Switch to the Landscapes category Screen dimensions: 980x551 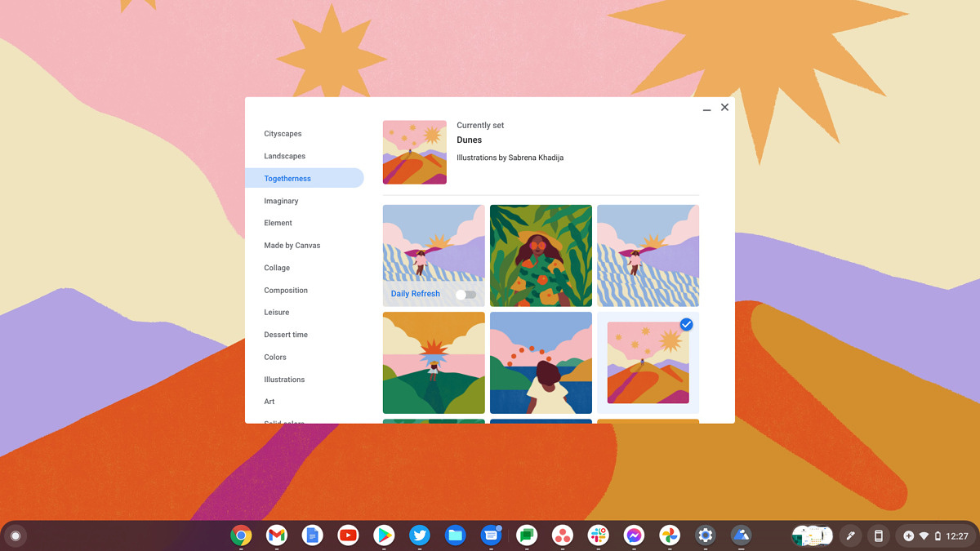[x=284, y=156]
